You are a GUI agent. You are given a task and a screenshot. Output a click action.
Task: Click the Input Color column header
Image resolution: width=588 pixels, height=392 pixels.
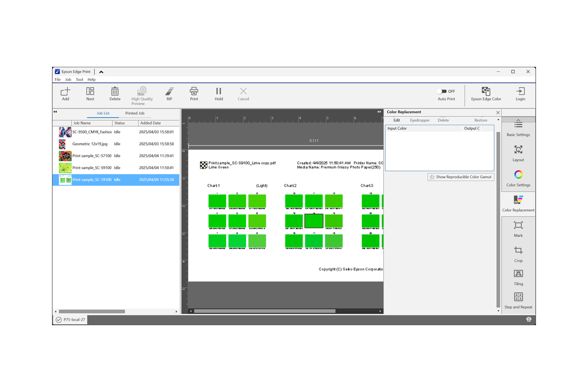(x=424, y=128)
